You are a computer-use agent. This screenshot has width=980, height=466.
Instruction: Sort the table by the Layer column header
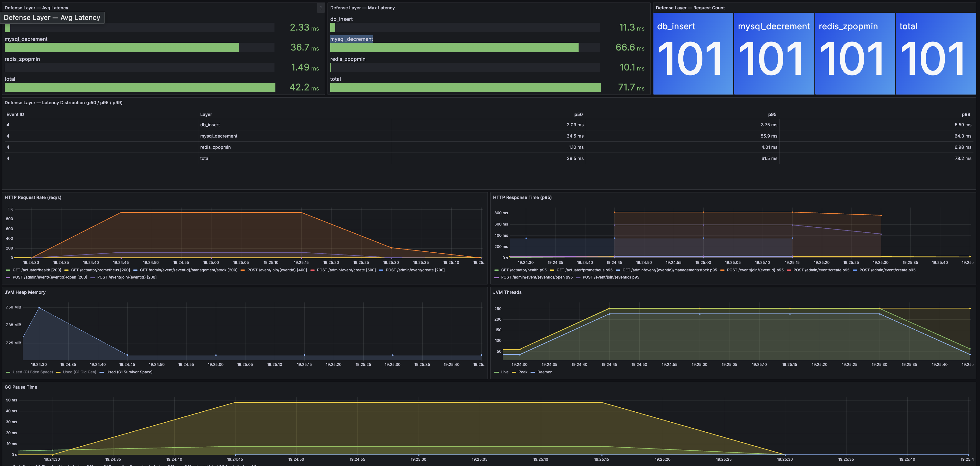(x=206, y=114)
